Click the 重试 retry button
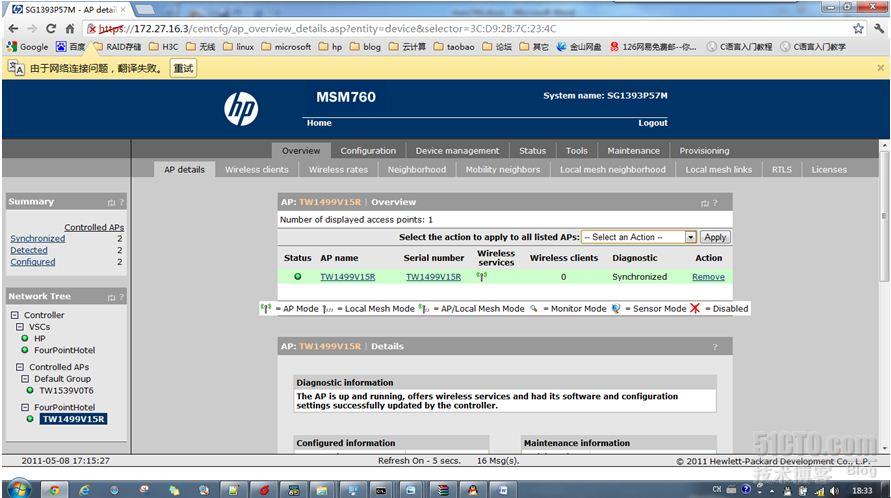 click(183, 68)
